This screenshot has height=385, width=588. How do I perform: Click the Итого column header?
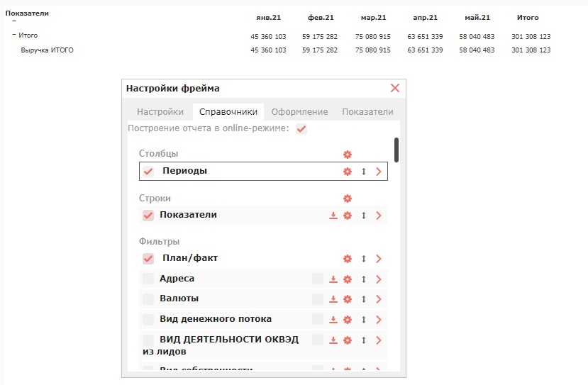pyautogui.click(x=528, y=18)
